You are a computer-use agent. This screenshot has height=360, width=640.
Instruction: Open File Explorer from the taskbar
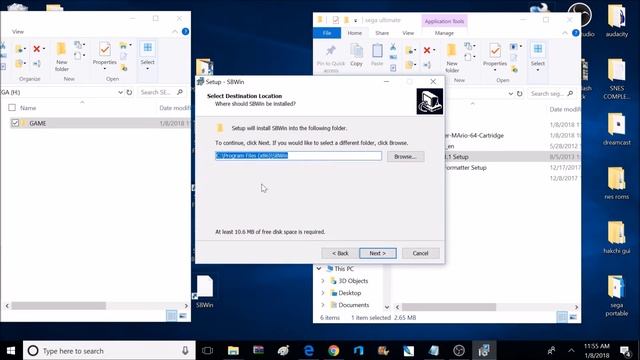point(233,351)
